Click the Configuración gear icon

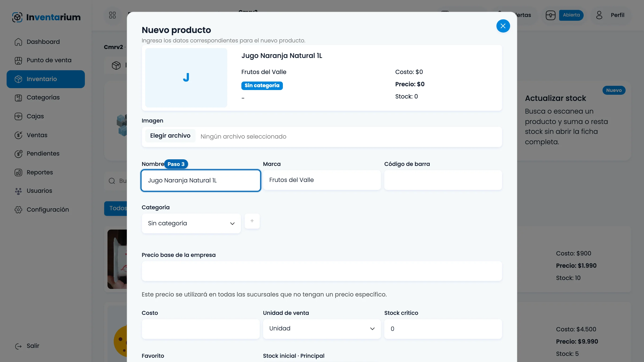(18, 210)
